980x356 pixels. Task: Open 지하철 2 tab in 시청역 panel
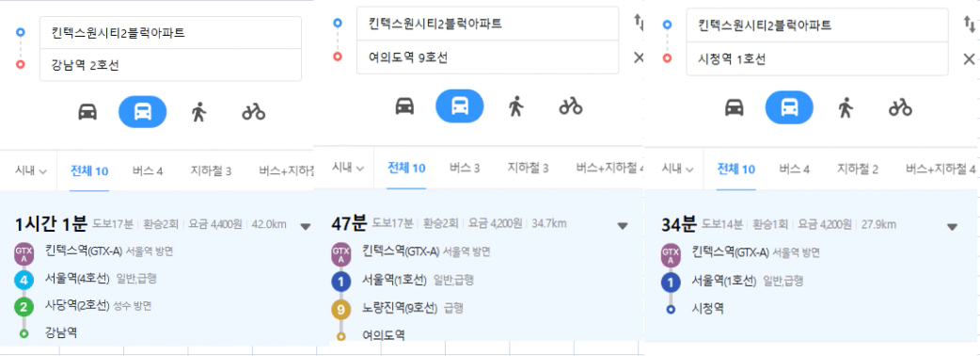coord(858,169)
